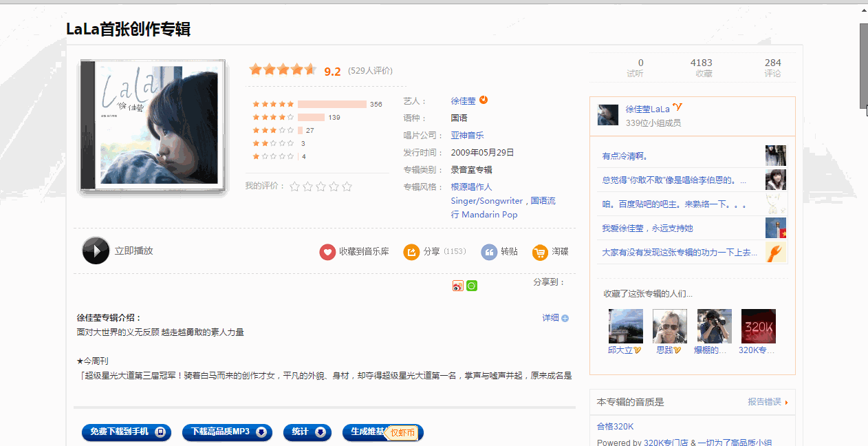This screenshot has height=446, width=868.
Task: Rate album one star in 我的评价
Action: 295,187
